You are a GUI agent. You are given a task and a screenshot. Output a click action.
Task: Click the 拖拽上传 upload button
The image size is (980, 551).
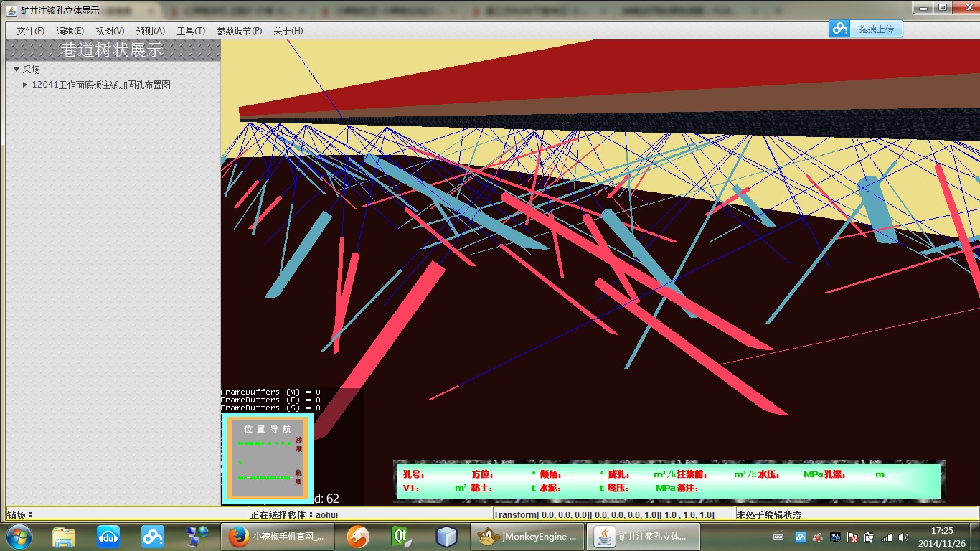(x=866, y=29)
